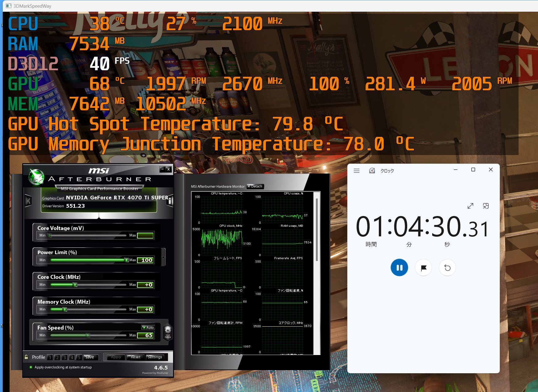Click Reset to restore default clocks

135,357
